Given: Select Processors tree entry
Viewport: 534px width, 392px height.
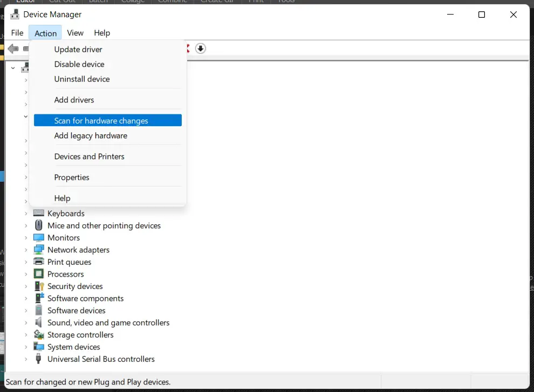Looking at the screenshot, I should pos(65,274).
